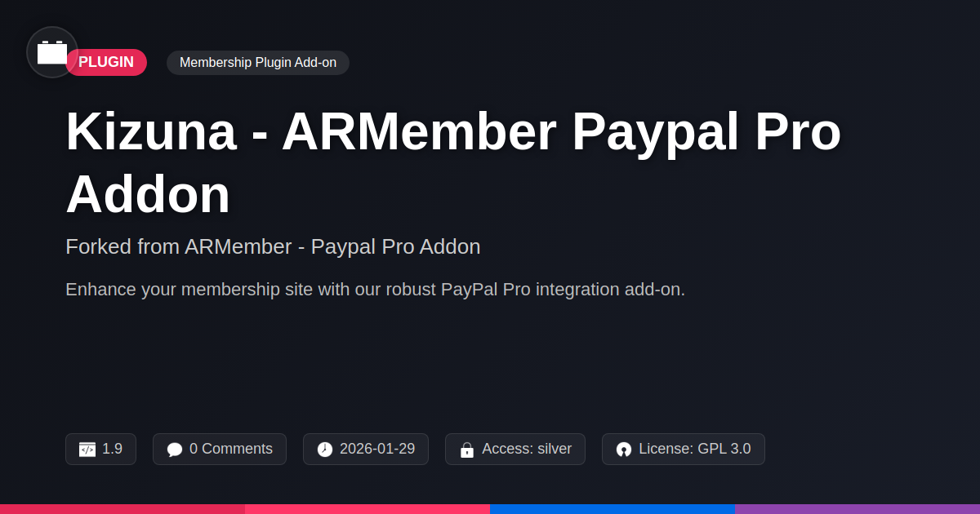Select the Membership Plugin Add-on tag
Screen dimensions: 980x514
(258, 63)
